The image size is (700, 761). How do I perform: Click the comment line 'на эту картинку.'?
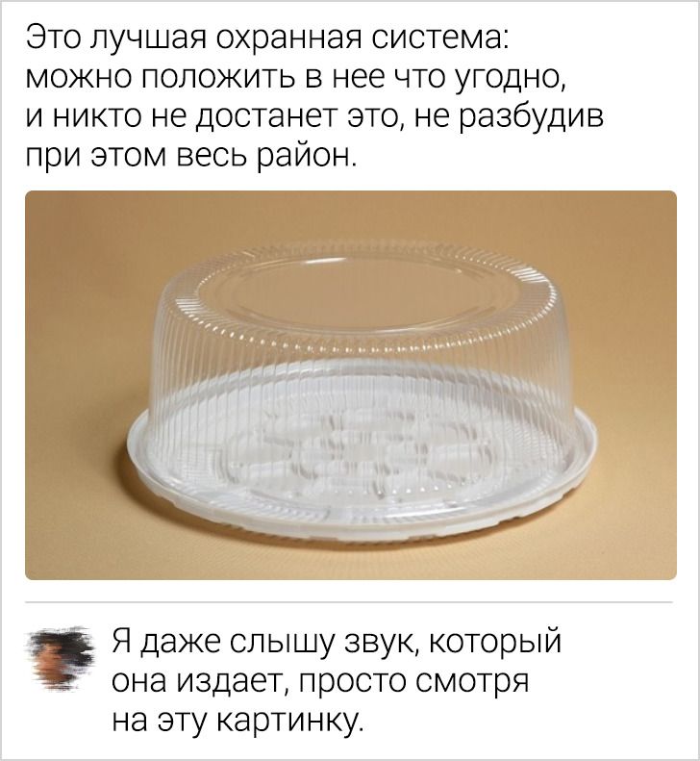(x=237, y=722)
